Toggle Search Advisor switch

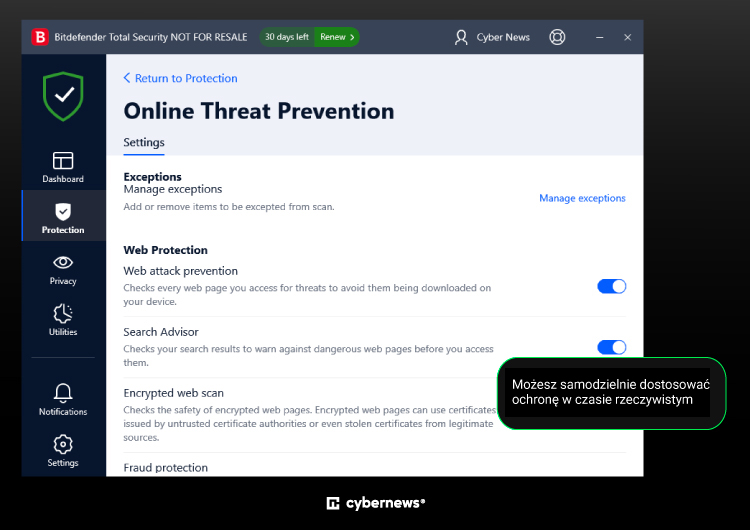click(x=611, y=347)
